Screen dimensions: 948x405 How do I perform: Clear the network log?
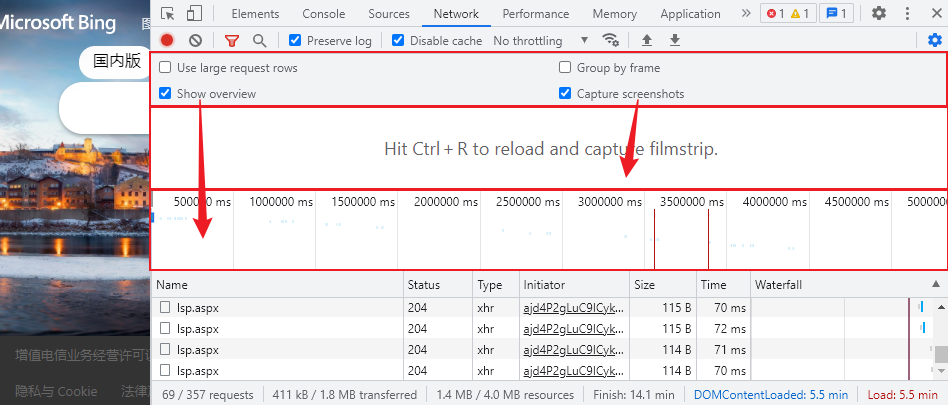pyautogui.click(x=195, y=40)
